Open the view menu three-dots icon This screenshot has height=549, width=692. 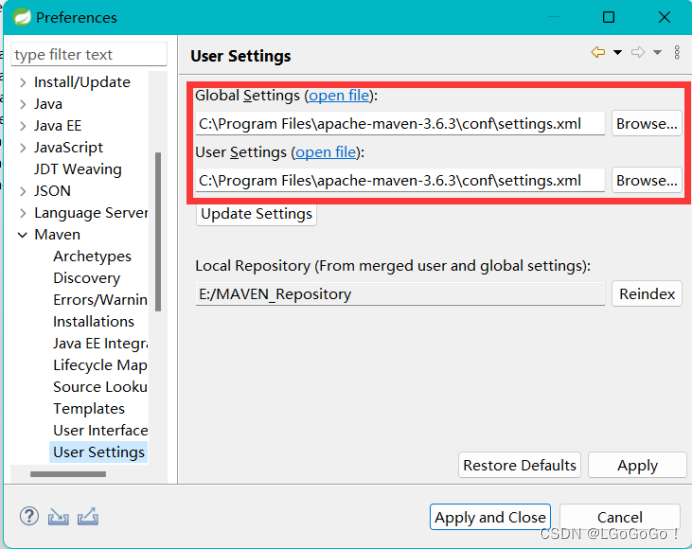677,53
